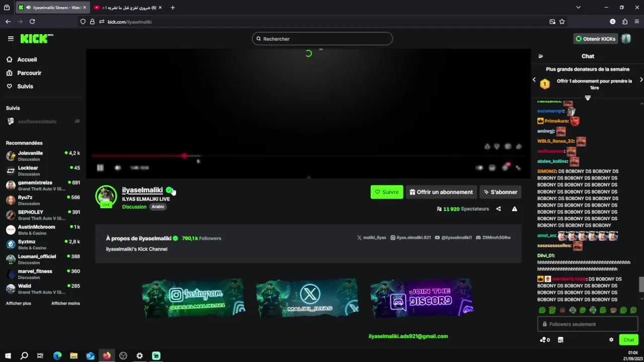The width and height of the screenshot is (644, 362).
Task: Pause the stream video
Action: tap(100, 168)
